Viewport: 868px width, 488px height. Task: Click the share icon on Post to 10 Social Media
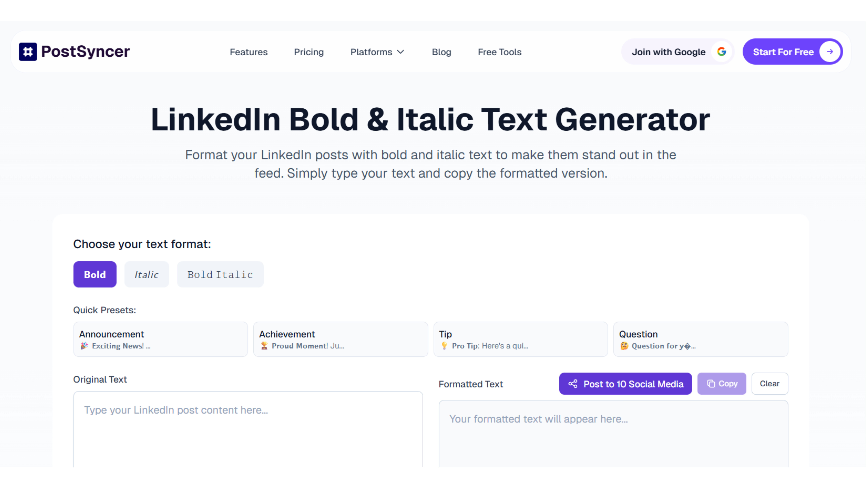[573, 384]
